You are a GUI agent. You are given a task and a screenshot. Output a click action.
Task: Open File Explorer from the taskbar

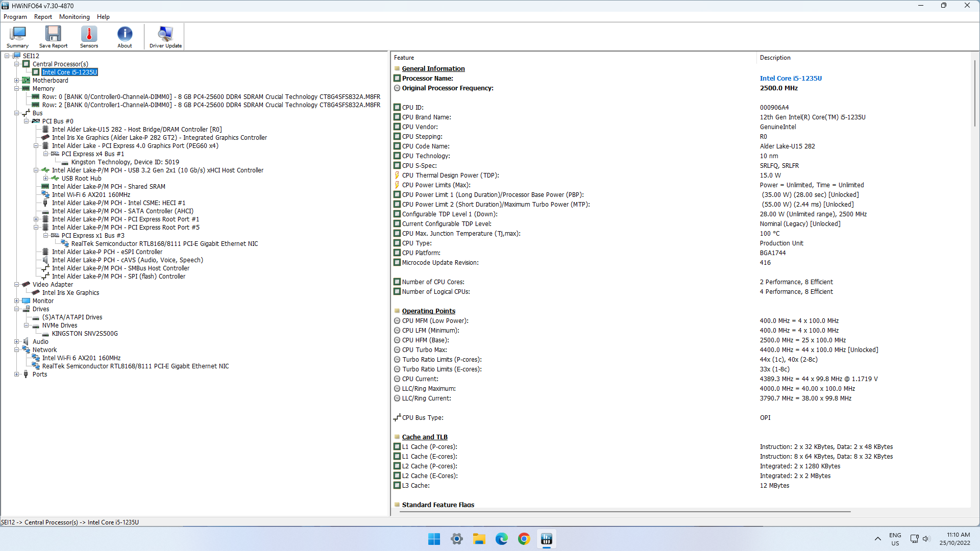[479, 539]
